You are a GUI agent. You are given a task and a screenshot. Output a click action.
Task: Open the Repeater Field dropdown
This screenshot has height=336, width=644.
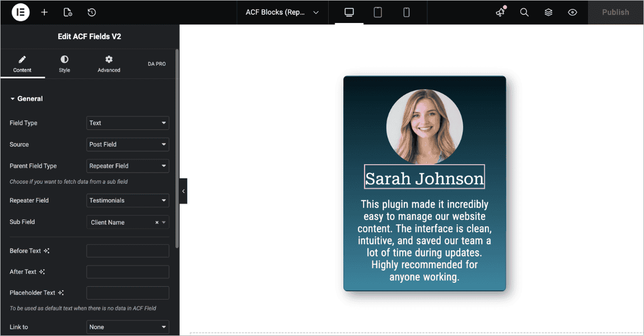pyautogui.click(x=128, y=200)
